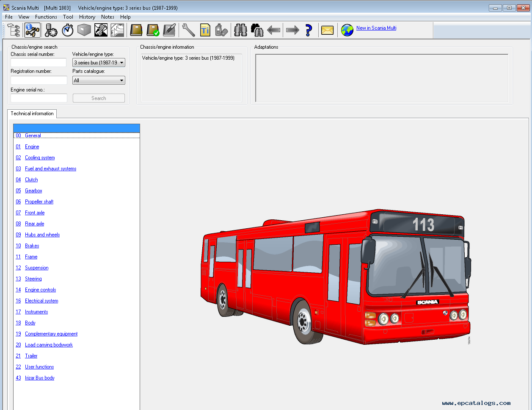Open the Steering group link
Screen dimensions: 532x410
point(33,279)
